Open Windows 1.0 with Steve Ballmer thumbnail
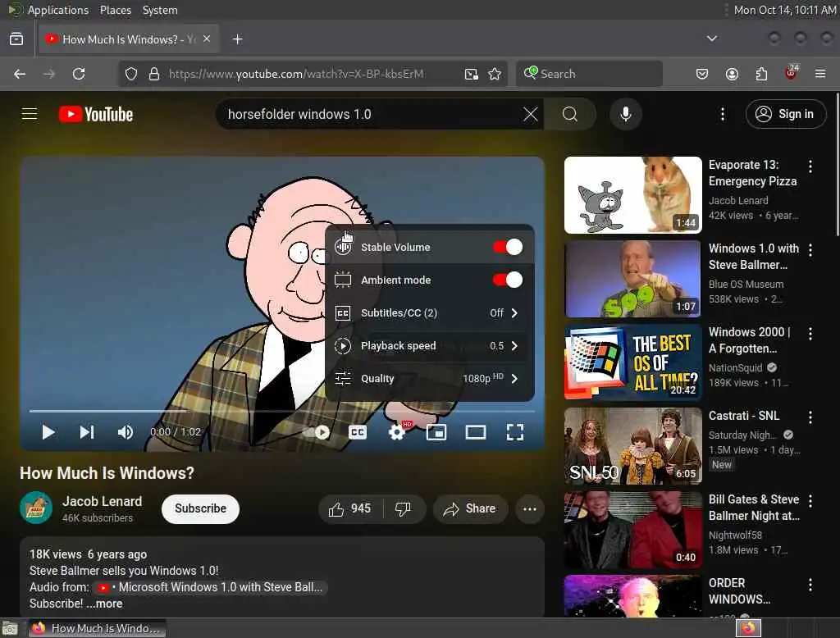 click(x=632, y=279)
